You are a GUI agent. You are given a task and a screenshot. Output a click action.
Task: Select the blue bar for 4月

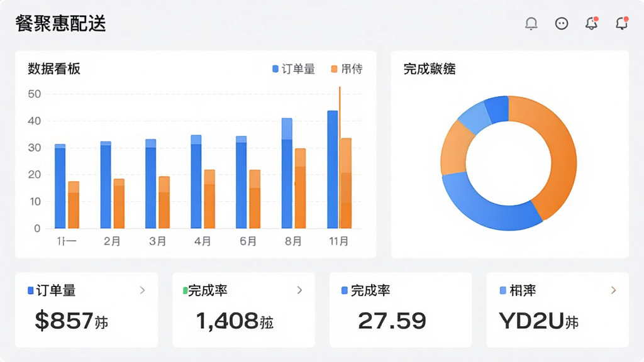click(x=196, y=182)
